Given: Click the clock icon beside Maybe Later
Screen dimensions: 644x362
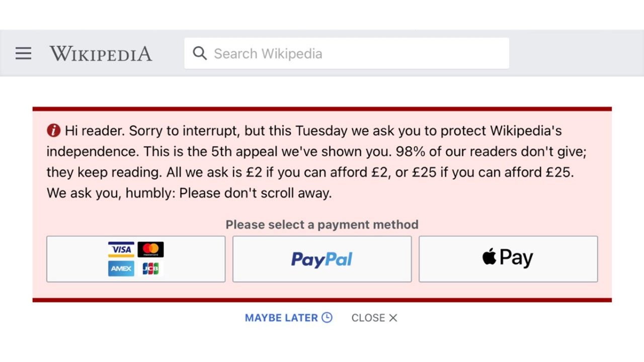Looking at the screenshot, I should [x=327, y=317].
